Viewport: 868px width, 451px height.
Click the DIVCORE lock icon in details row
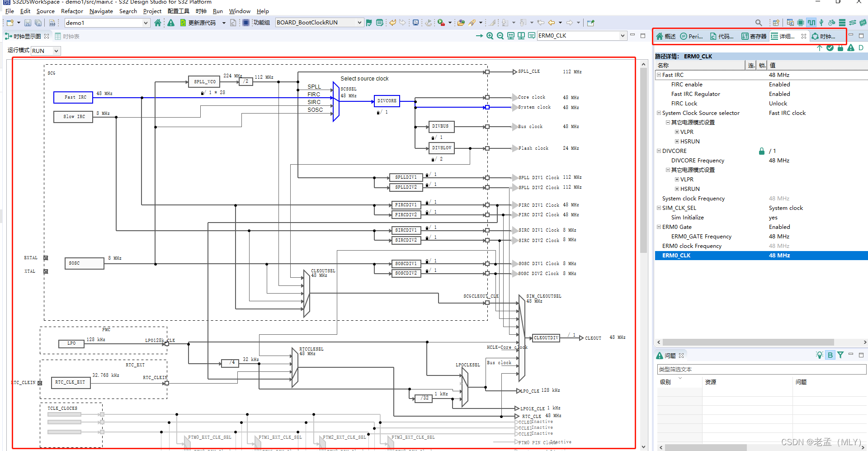pos(762,151)
